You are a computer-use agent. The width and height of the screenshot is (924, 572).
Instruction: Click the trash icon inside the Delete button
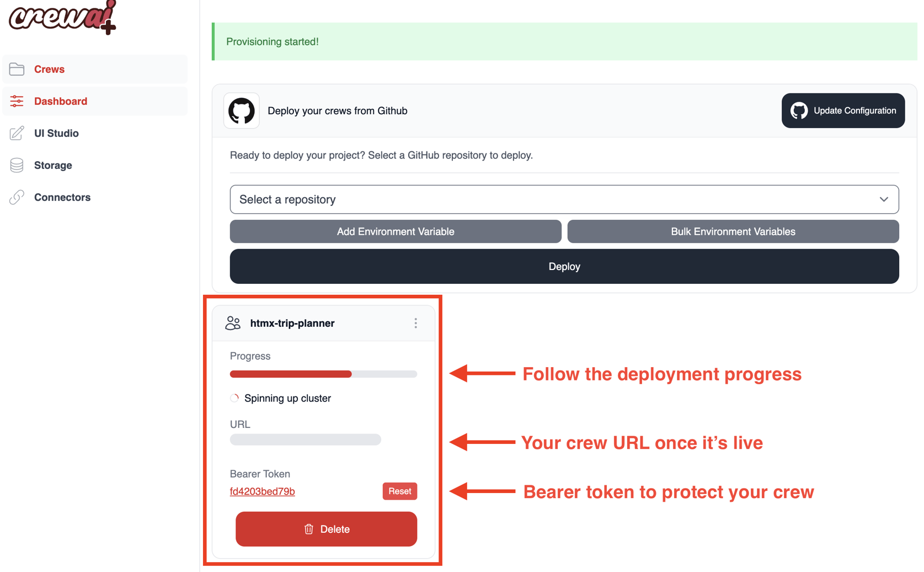pyautogui.click(x=308, y=529)
